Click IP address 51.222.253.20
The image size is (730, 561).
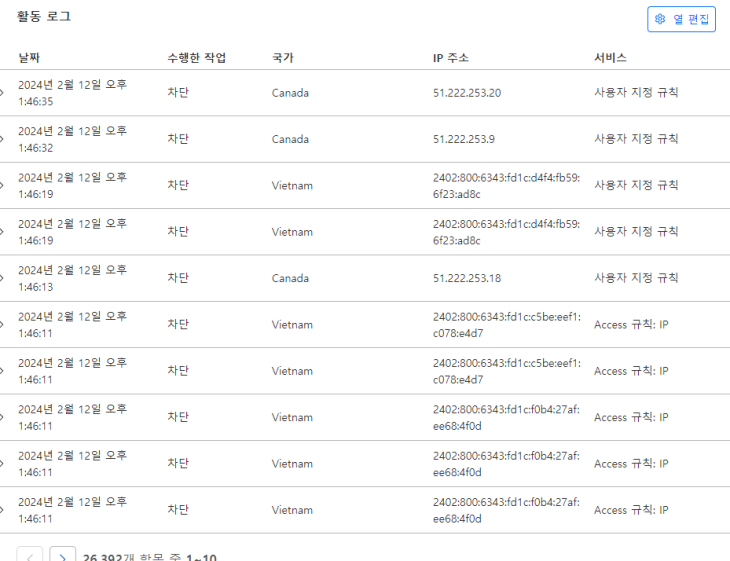pyautogui.click(x=467, y=93)
